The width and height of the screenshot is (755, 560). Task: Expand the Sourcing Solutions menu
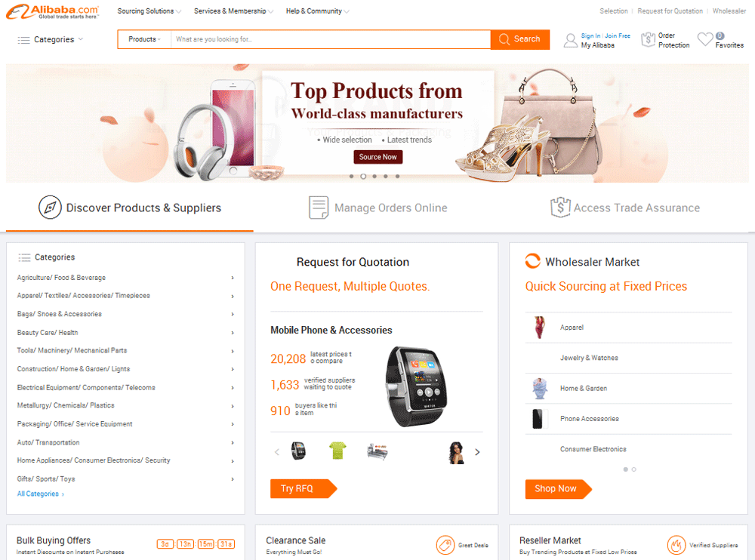[149, 11]
